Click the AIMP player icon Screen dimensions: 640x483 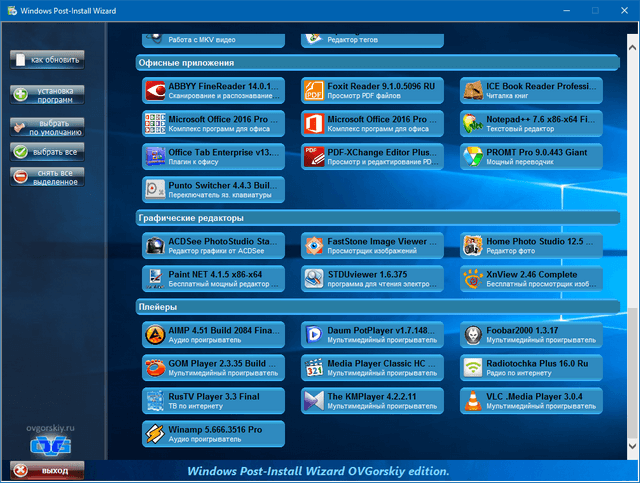(155, 335)
